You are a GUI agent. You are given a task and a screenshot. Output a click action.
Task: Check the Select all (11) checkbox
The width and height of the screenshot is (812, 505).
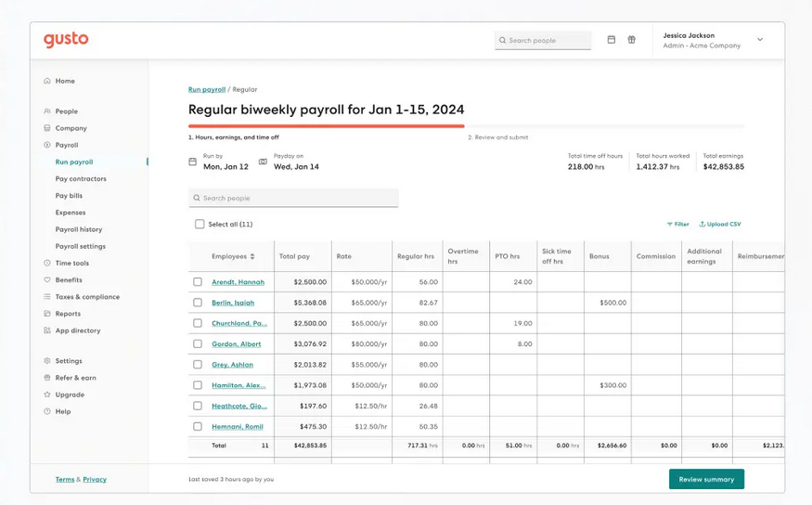(200, 225)
